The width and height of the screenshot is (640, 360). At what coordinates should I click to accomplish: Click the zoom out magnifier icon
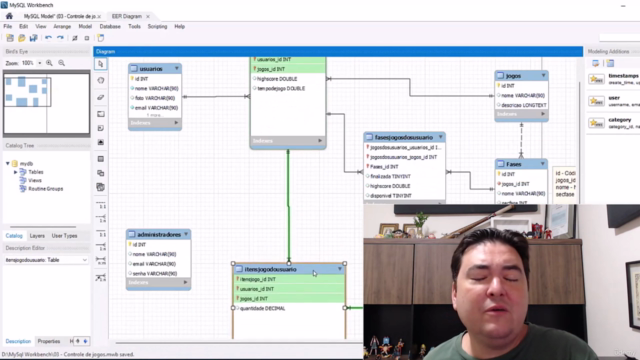point(62,63)
